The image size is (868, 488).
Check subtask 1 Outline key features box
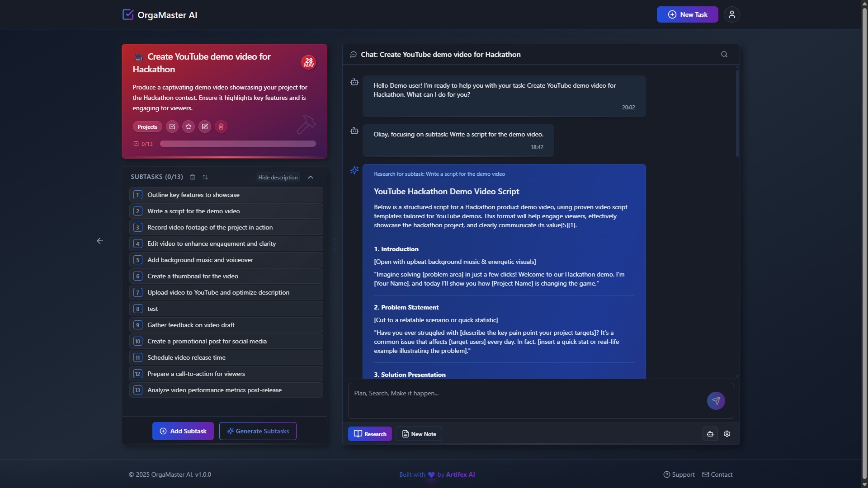[x=138, y=195]
